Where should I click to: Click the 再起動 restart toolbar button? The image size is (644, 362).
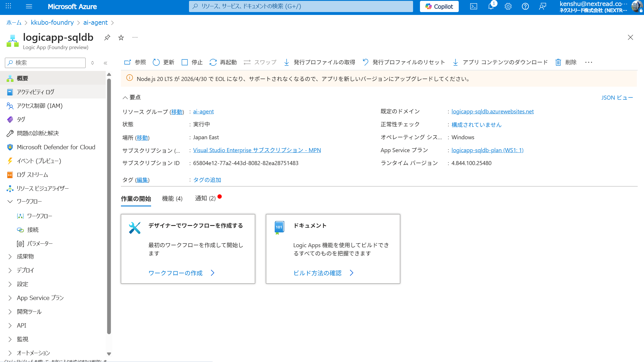pos(223,62)
